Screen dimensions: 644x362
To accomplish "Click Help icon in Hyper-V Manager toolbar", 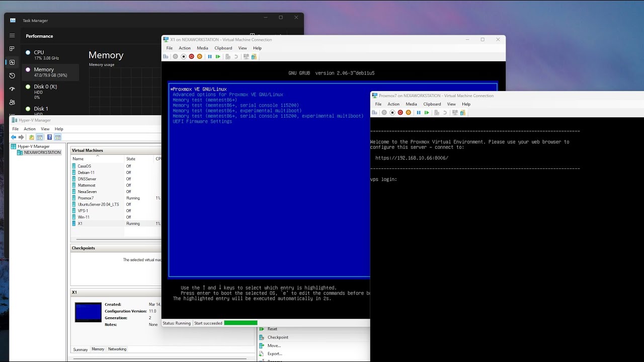I will click(x=49, y=137).
